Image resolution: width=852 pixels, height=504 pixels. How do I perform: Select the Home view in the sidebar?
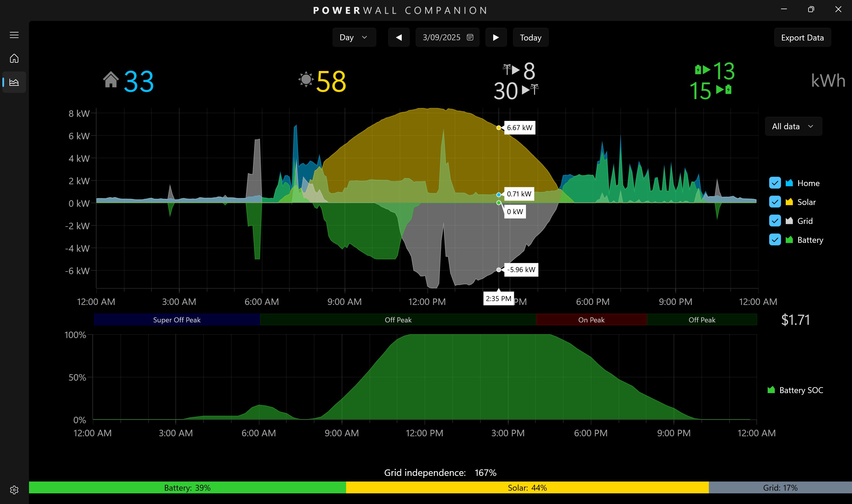[x=14, y=58]
